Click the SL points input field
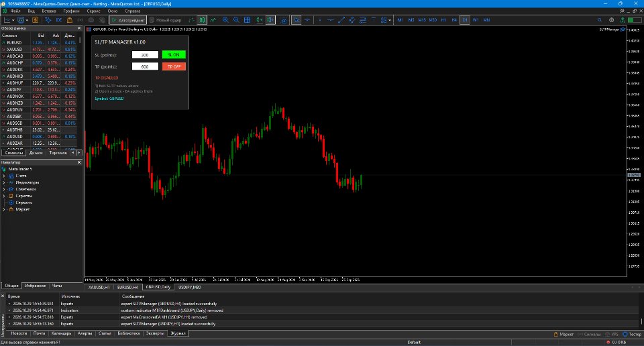Viewport: 644px width, 346px height. pos(145,54)
